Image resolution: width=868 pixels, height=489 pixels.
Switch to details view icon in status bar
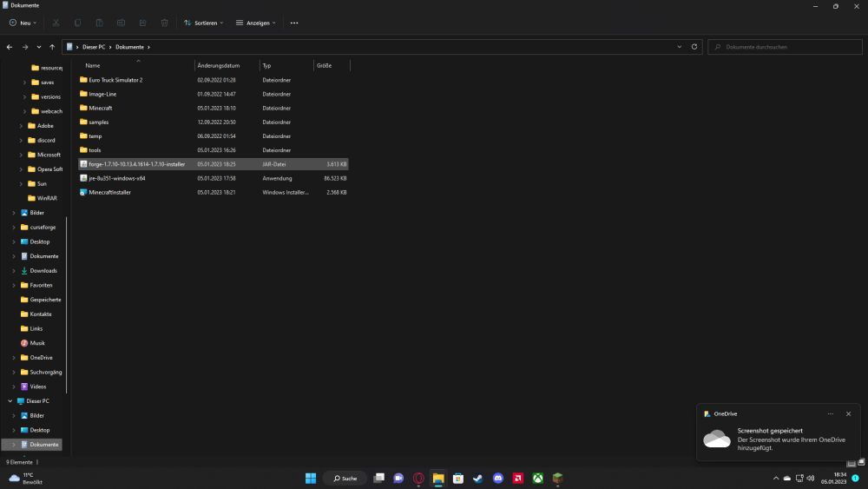[851, 462]
